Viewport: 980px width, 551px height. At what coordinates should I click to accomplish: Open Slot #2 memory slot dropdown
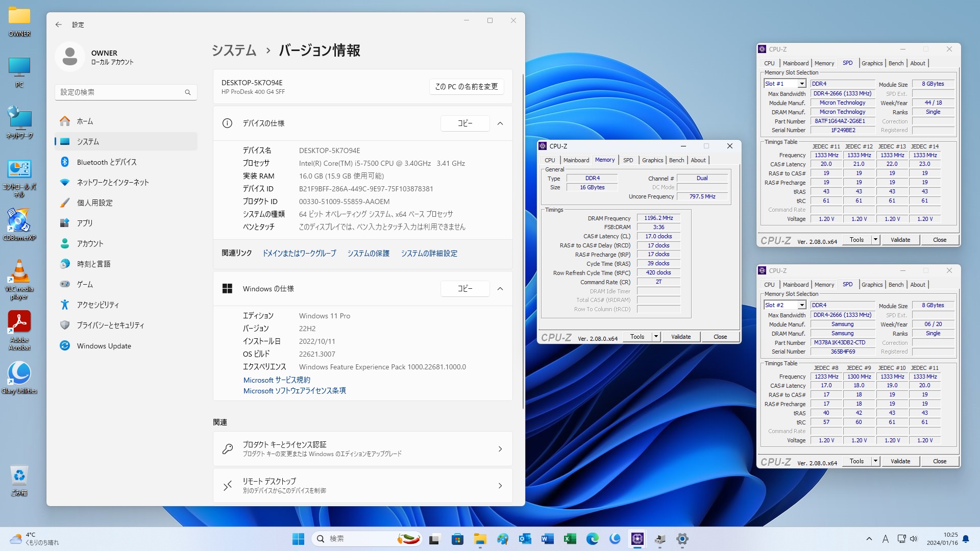(x=801, y=305)
